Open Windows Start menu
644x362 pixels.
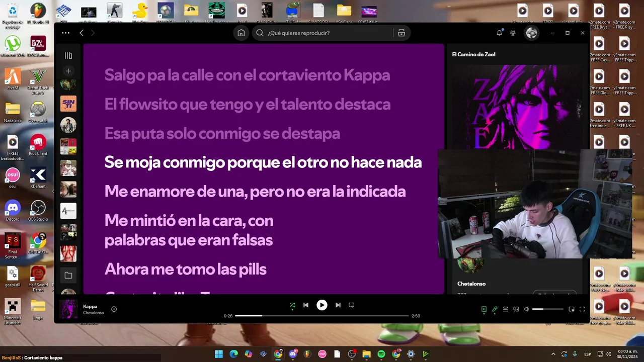click(x=219, y=354)
